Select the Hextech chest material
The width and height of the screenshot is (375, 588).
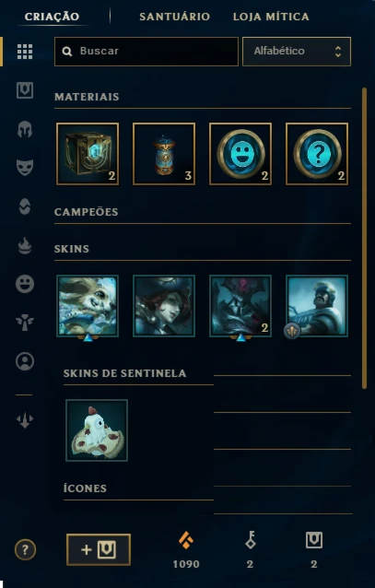click(88, 154)
